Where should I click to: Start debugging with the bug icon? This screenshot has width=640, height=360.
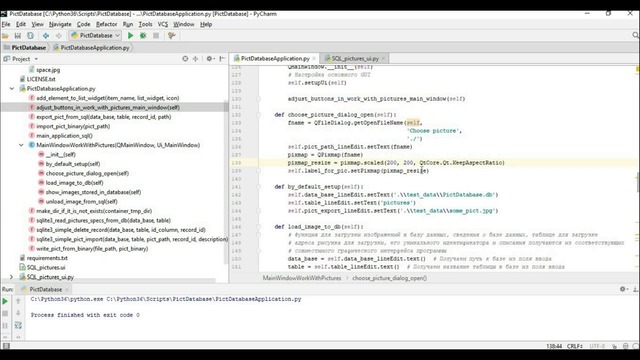click(x=143, y=36)
